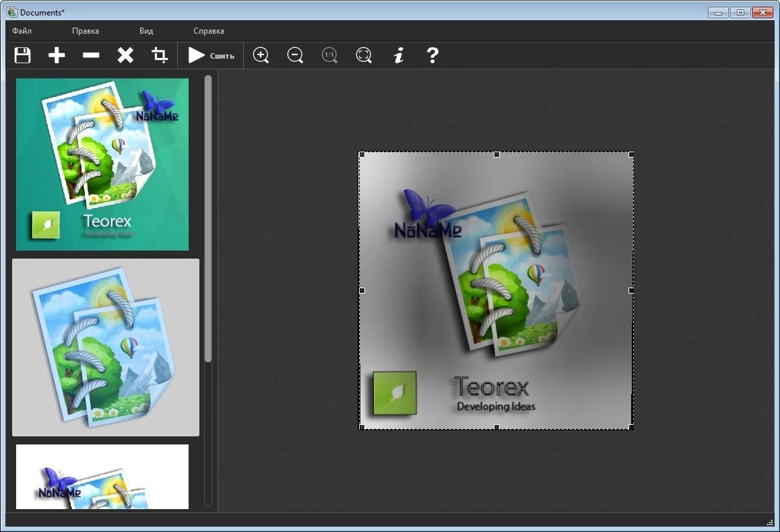Open the Файл menu
The width and height of the screenshot is (780, 532).
click(22, 31)
